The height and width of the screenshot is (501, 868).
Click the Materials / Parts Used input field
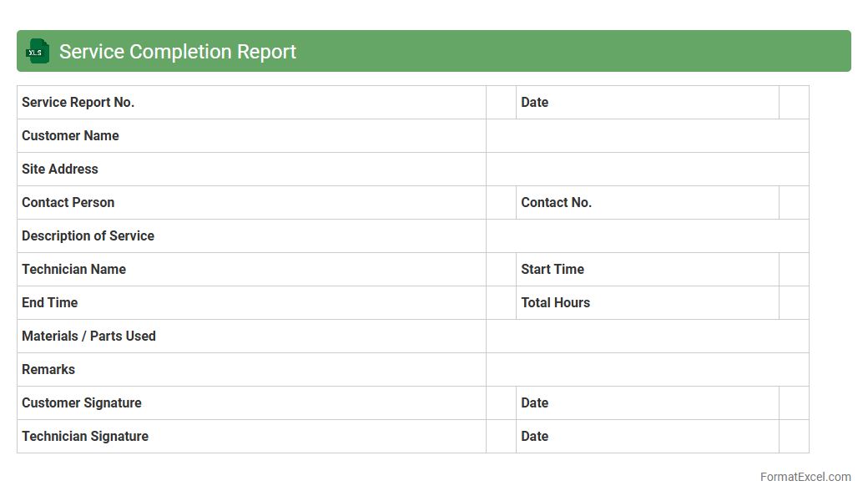[647, 336]
